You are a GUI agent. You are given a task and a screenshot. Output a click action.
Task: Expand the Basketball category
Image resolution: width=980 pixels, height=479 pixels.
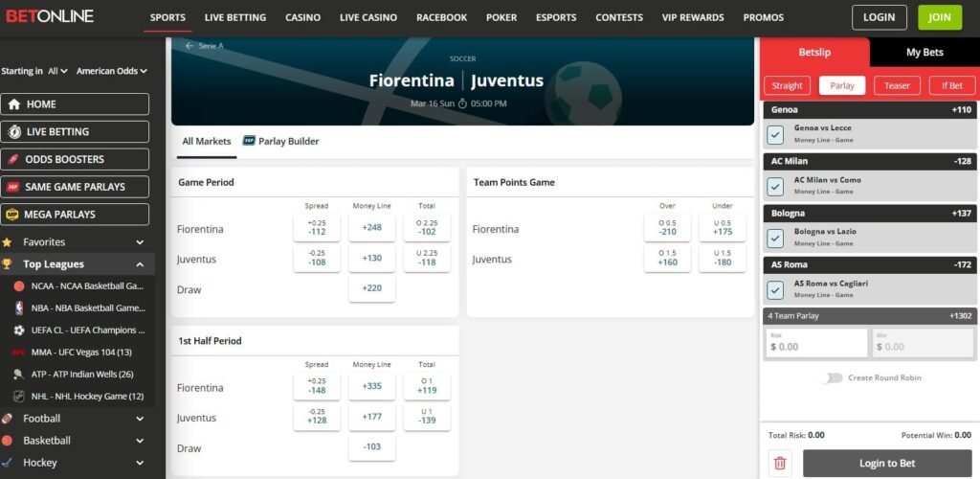(x=140, y=441)
